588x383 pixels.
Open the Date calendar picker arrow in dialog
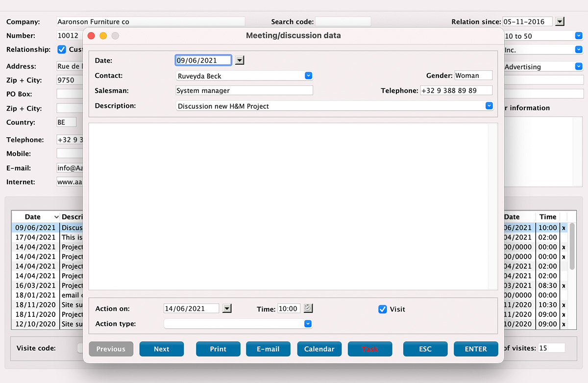click(x=239, y=60)
